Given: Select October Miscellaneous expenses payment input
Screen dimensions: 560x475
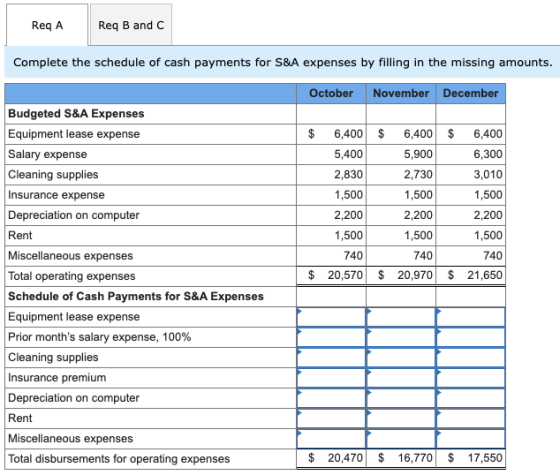Looking at the screenshot, I should pos(331,439).
